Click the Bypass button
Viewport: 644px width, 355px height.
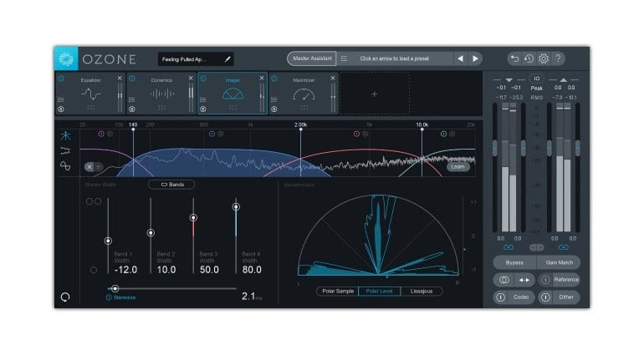point(514,262)
